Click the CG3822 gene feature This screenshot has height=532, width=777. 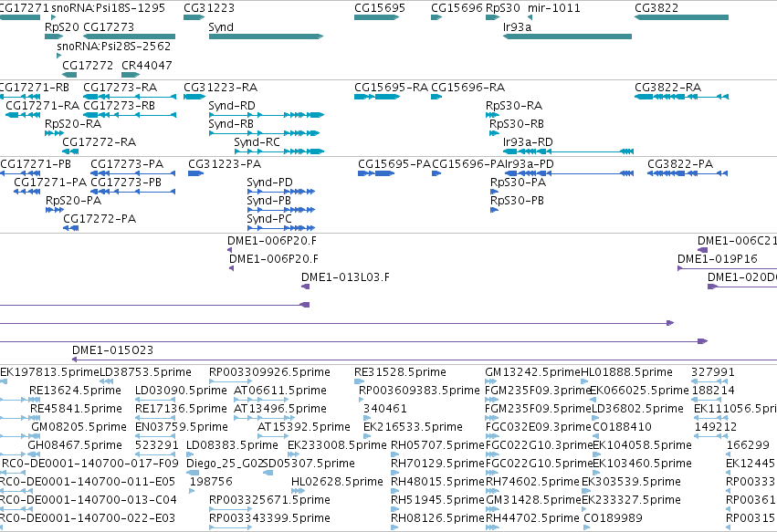[681, 17]
